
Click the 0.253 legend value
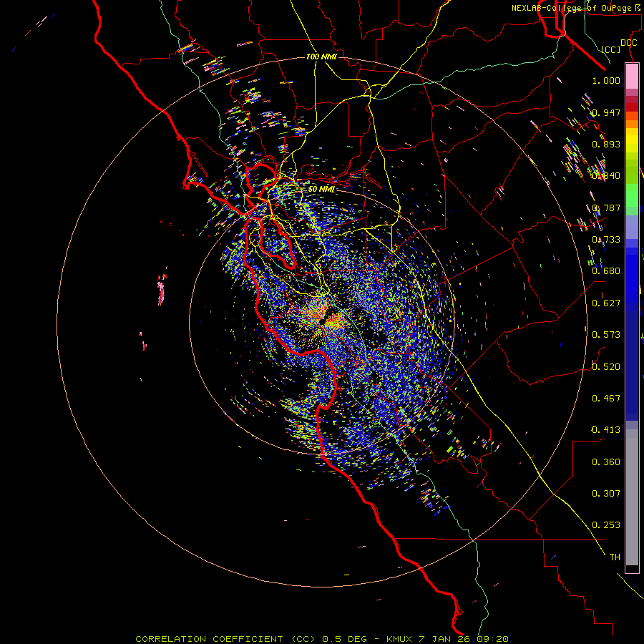click(x=606, y=525)
